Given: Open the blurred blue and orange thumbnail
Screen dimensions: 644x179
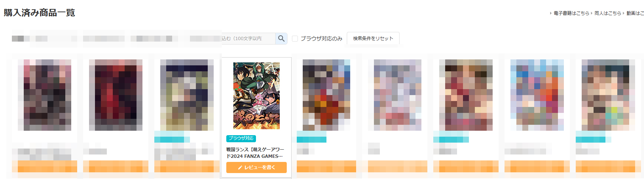Looking at the screenshot, I should pyautogui.click(x=537, y=95).
